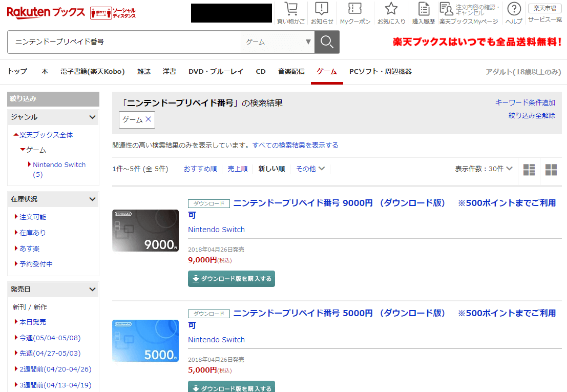Open the notifications icon (お知らせ)
Screen dimensions: 567x392
pyautogui.click(x=322, y=13)
